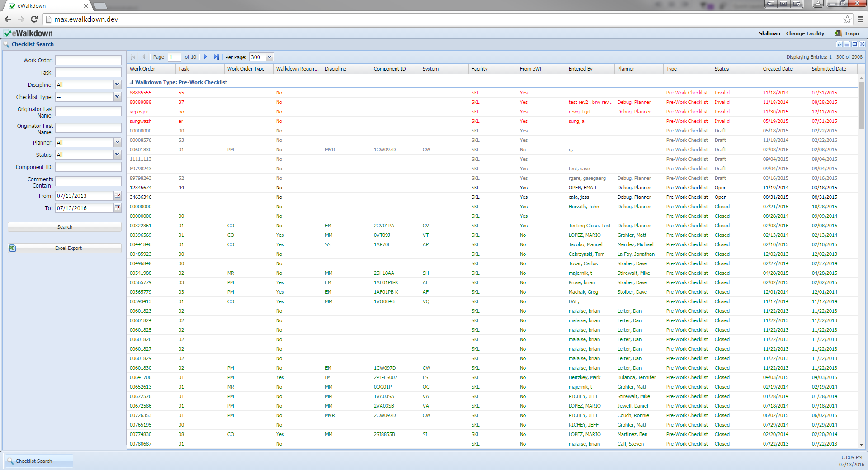Click the results grid scrollbar thumb
This screenshot has height=470, width=868.
(861, 104)
